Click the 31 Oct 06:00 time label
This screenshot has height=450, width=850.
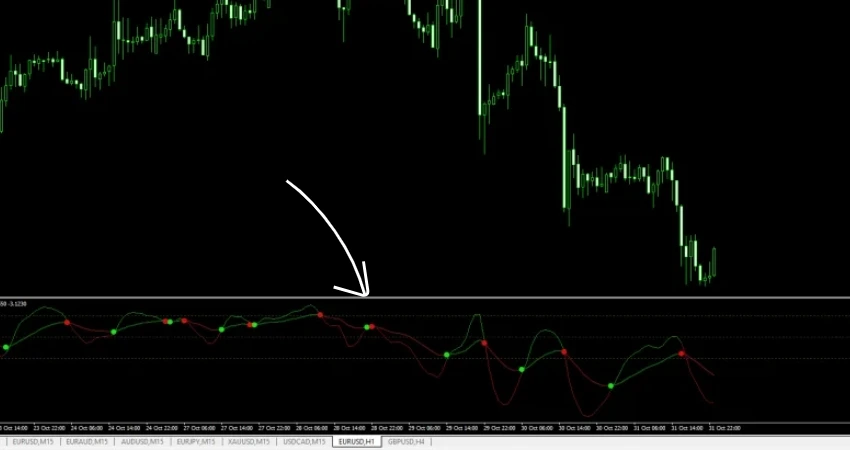click(650, 428)
